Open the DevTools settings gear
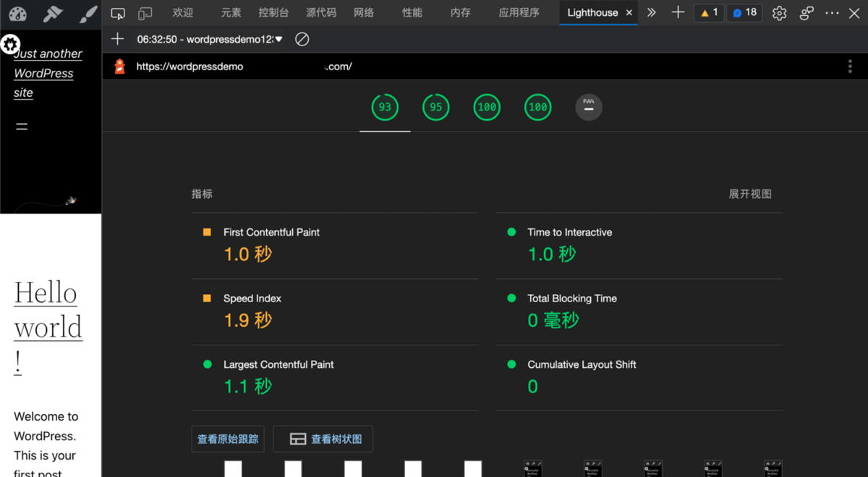The image size is (868, 477). [779, 12]
